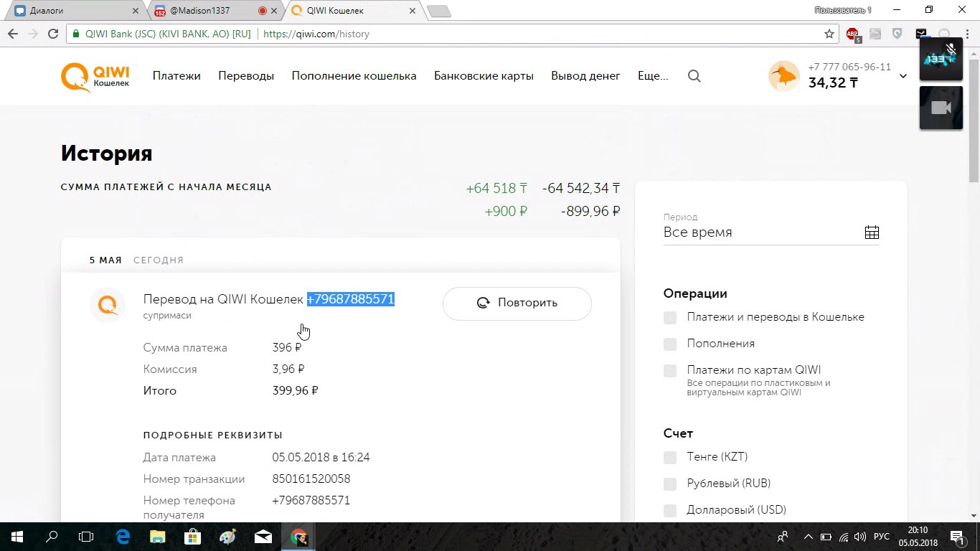Check the Пополнения filter
This screenshot has height=551, width=980.
(670, 344)
